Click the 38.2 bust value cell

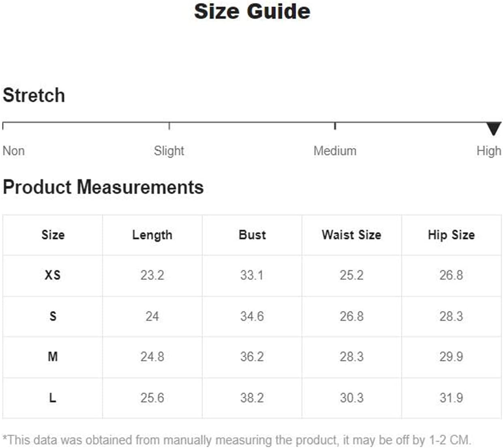[252, 398]
